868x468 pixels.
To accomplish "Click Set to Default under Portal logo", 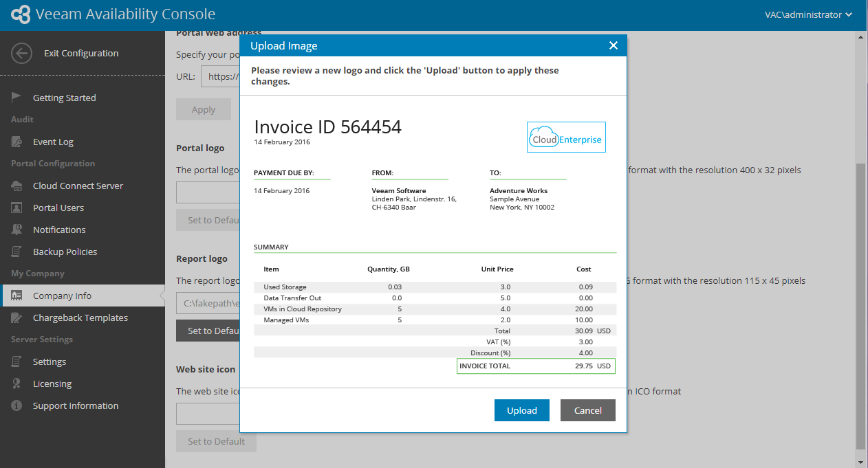I will point(208,220).
